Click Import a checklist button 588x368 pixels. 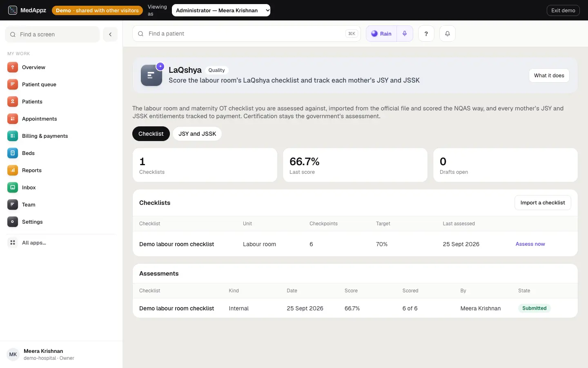click(543, 203)
